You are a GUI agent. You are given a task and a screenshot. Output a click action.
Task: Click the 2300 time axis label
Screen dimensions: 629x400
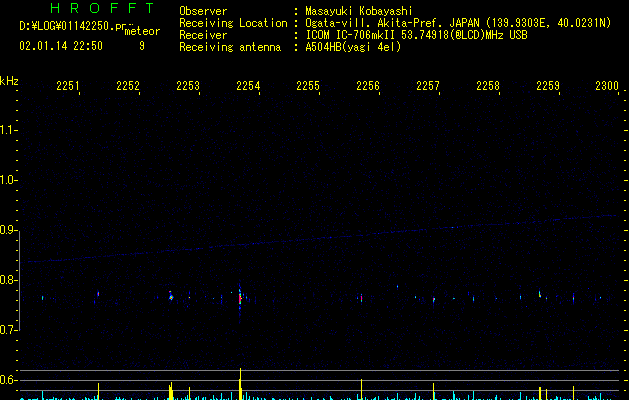coord(607,86)
